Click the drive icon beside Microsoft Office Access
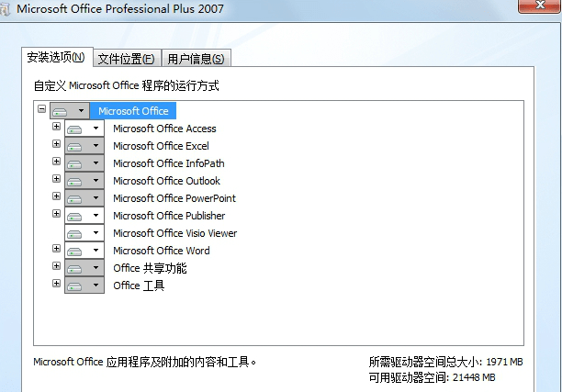The width and height of the screenshot is (562, 392). [76, 129]
